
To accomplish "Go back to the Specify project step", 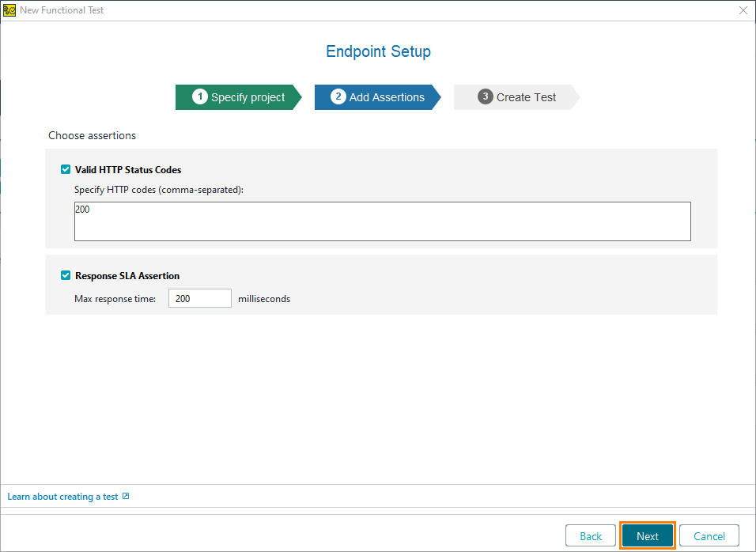I will pos(237,96).
